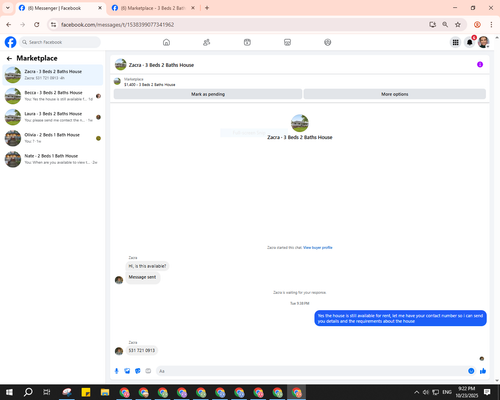Viewport: 500px width, 400px height.
Task: Open a new browser tab
Action: 207,8
